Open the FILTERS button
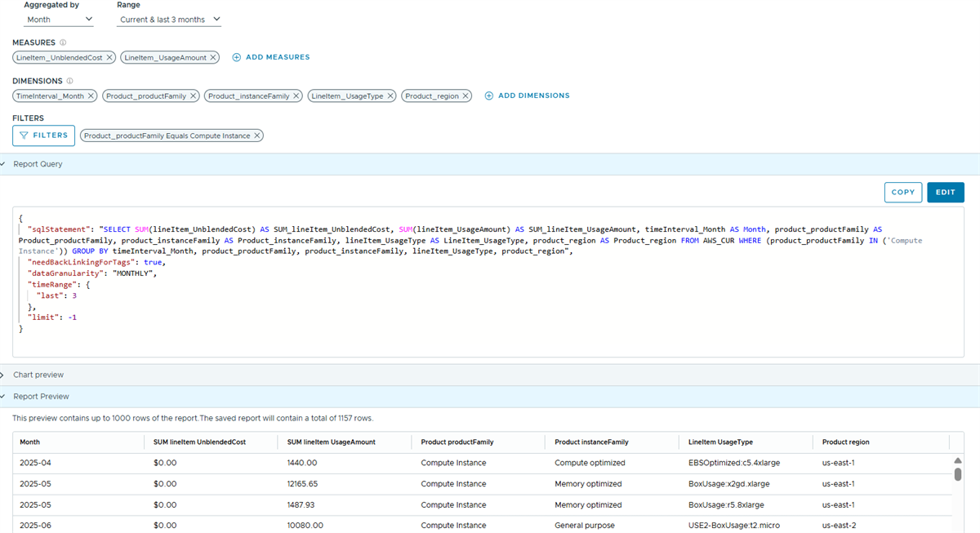 44,135
